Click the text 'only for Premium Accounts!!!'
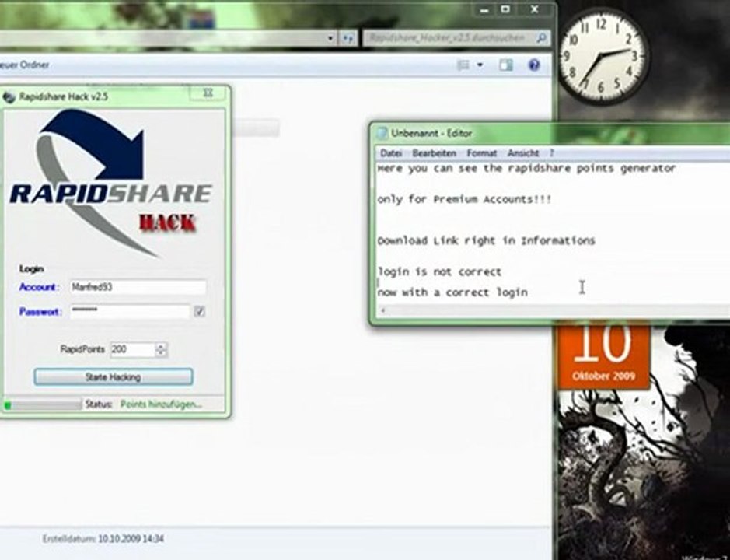Screen dimensions: 730x560 click(464, 199)
